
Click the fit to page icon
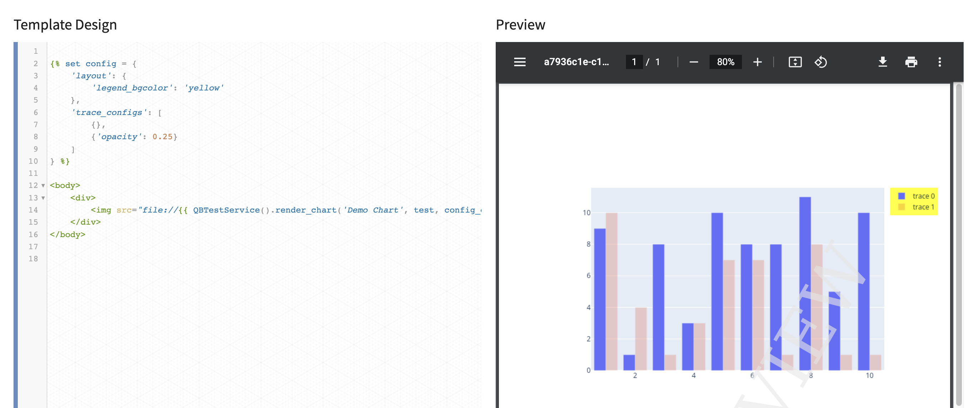pyautogui.click(x=795, y=62)
